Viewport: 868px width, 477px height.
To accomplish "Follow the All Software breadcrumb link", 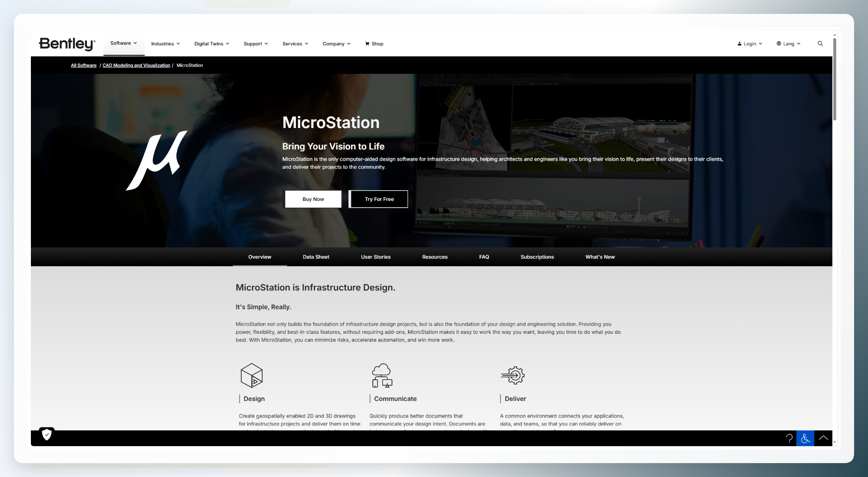I will tap(84, 65).
